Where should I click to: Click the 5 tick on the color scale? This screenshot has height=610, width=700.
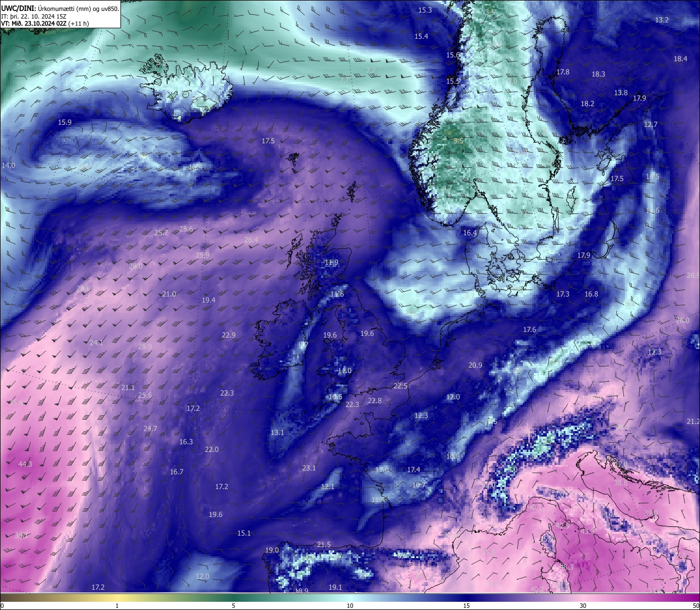tap(234, 605)
